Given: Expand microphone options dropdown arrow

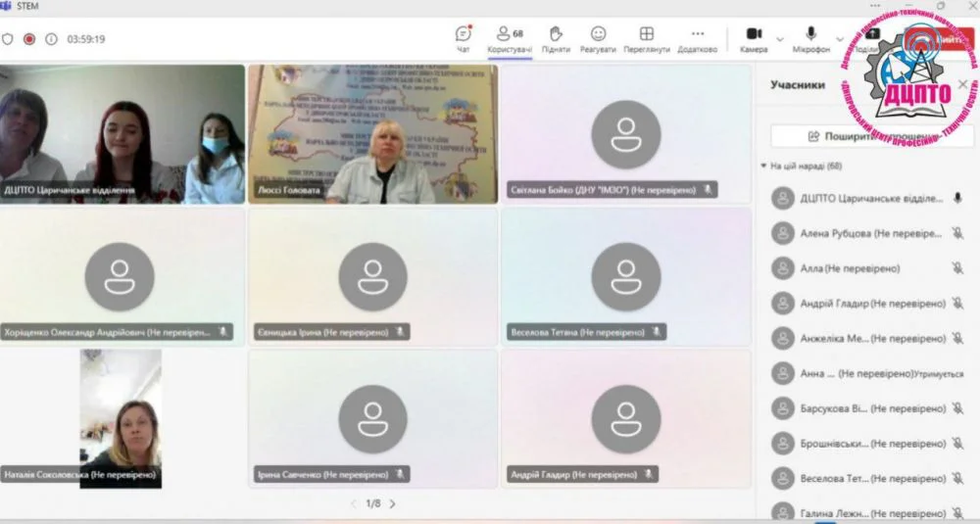Looking at the screenshot, I should [840, 39].
